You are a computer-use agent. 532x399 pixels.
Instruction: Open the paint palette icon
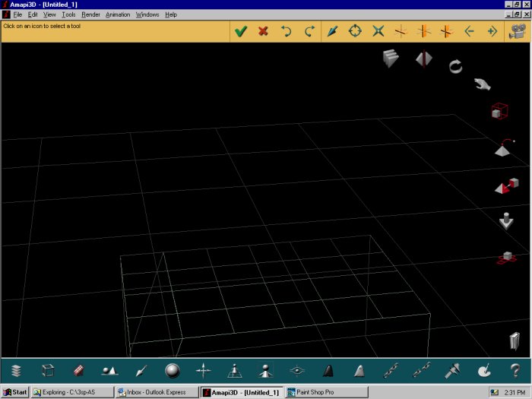tap(484, 371)
